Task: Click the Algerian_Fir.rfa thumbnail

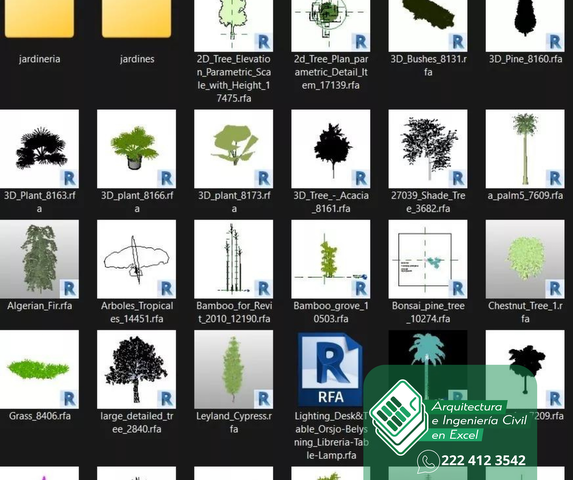Action: click(x=39, y=259)
